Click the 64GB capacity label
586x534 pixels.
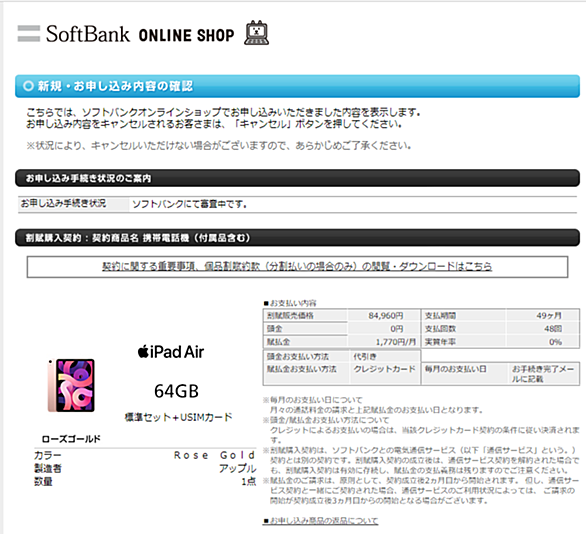[x=176, y=391]
